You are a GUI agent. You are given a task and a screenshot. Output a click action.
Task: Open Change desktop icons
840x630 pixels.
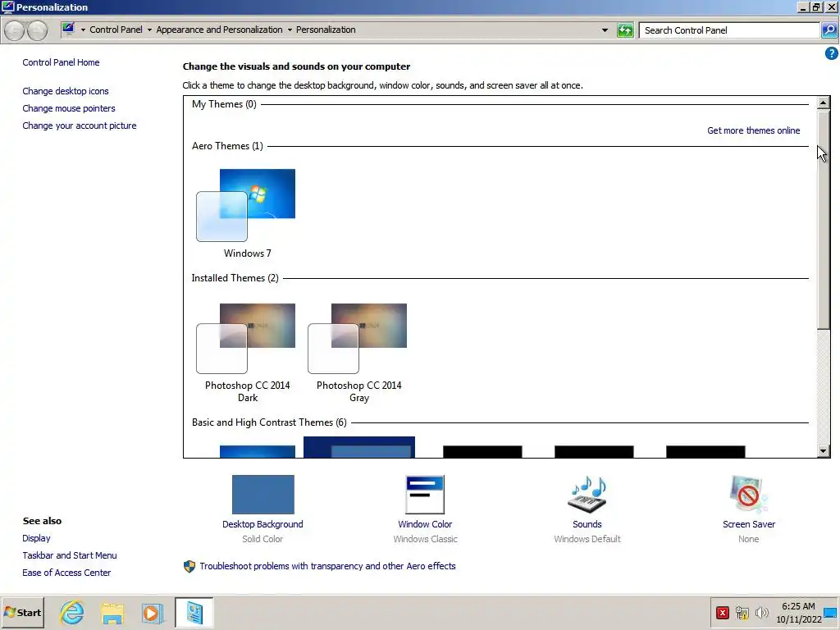coord(66,91)
